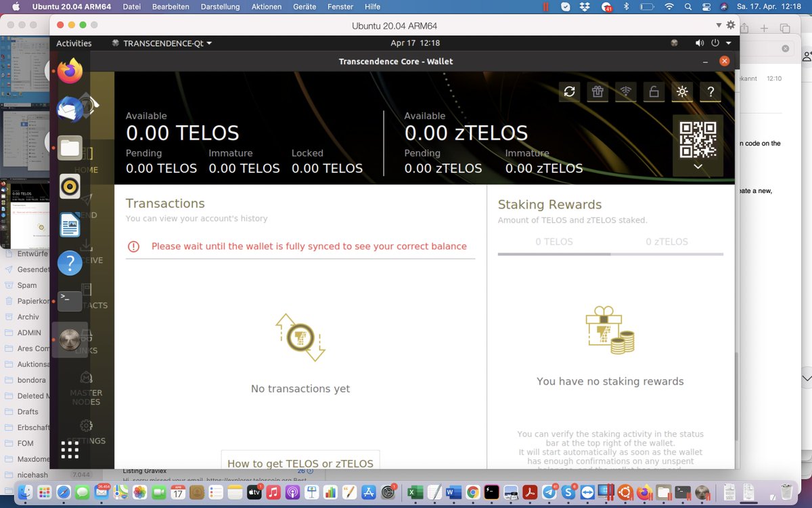Toggle the wallet unlock padlock icon
Viewport: 812px width, 508px height.
(x=654, y=91)
